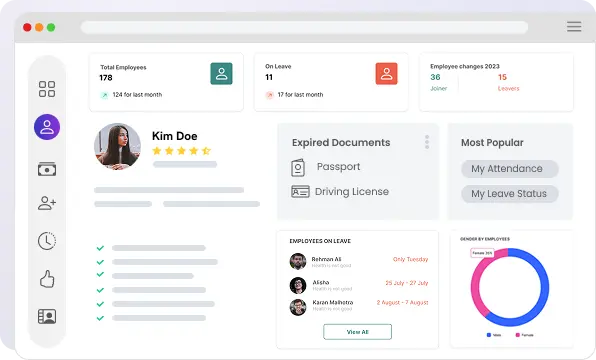Click the 'Only Tuesday' leave date
Screen dimensions: 596x360
point(411,259)
